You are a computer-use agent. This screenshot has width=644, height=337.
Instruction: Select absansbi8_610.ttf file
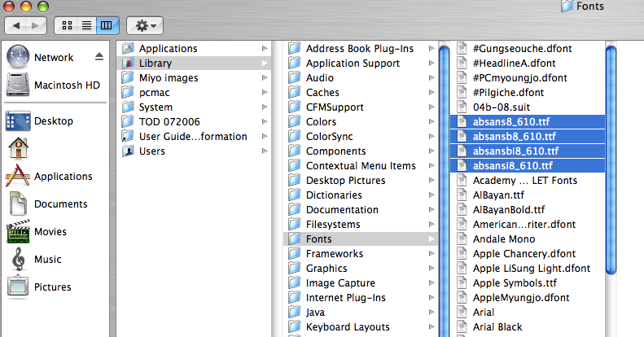click(528, 151)
